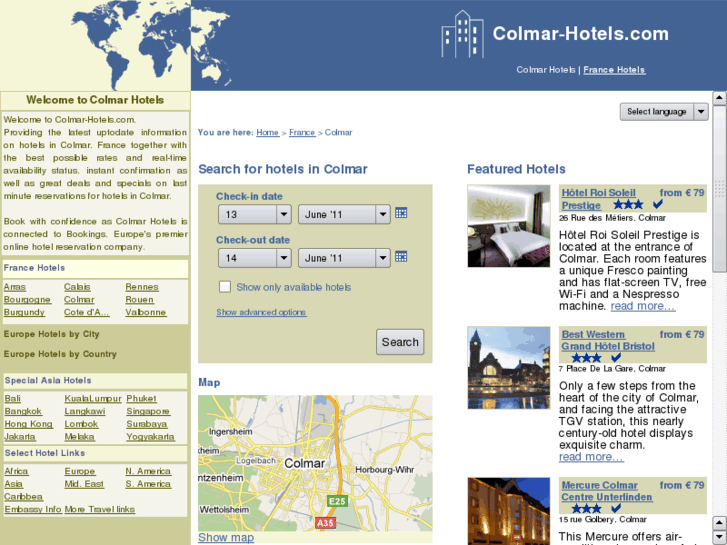The height and width of the screenshot is (545, 727).
Task: Open the Valbonne hotels link
Action: tap(146, 312)
